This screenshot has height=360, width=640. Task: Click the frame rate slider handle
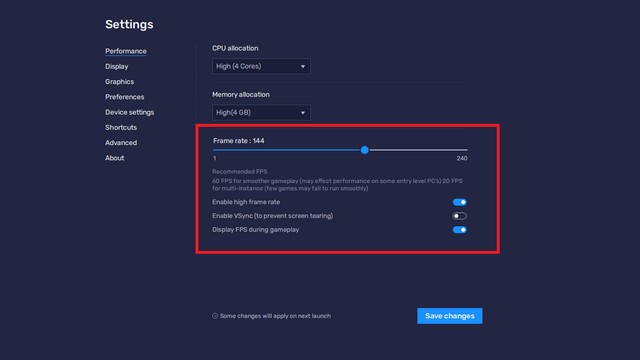click(x=364, y=150)
